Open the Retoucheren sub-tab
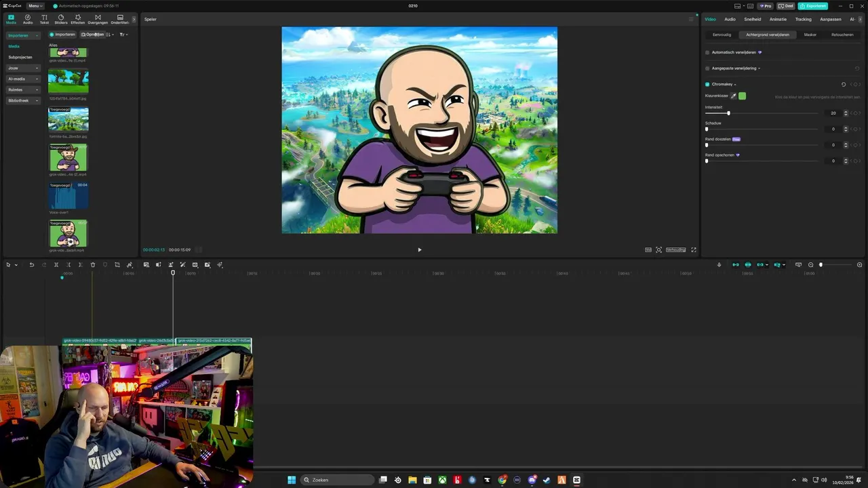 842,35
